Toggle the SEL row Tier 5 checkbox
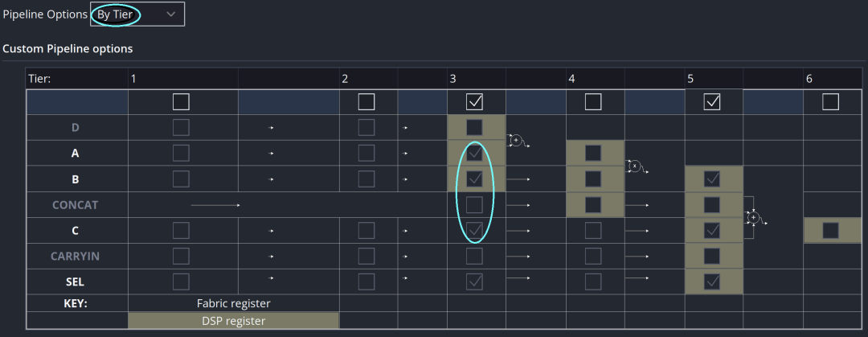This screenshot has width=868, height=337. click(x=712, y=282)
